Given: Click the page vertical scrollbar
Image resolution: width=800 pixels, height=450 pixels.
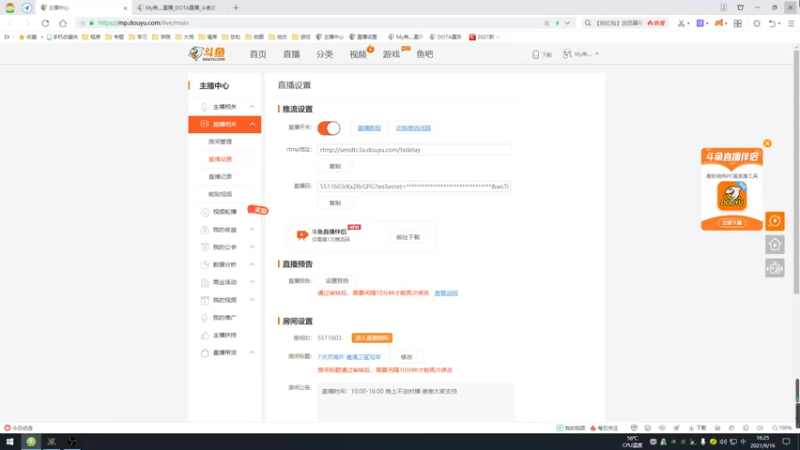Looking at the screenshot, I should (x=796, y=171).
